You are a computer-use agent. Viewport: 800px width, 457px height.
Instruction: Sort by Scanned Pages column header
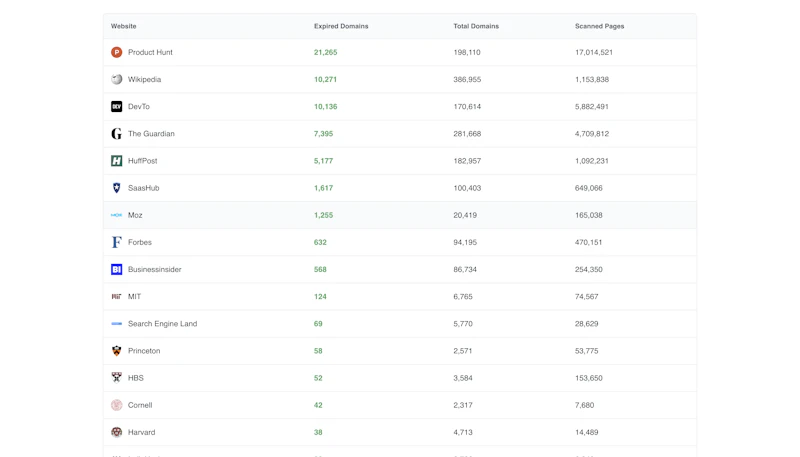coord(599,26)
